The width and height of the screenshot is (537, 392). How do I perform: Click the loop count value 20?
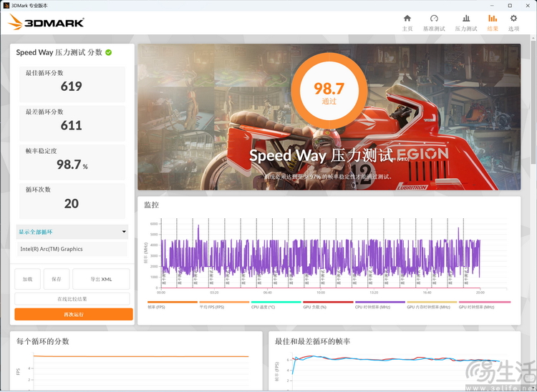coord(71,204)
